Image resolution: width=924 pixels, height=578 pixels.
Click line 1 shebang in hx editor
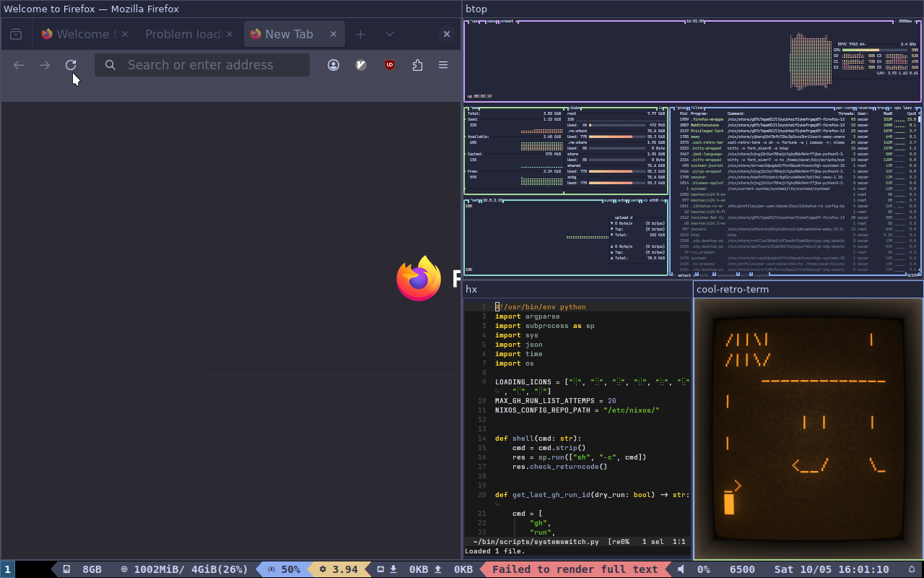coord(541,307)
